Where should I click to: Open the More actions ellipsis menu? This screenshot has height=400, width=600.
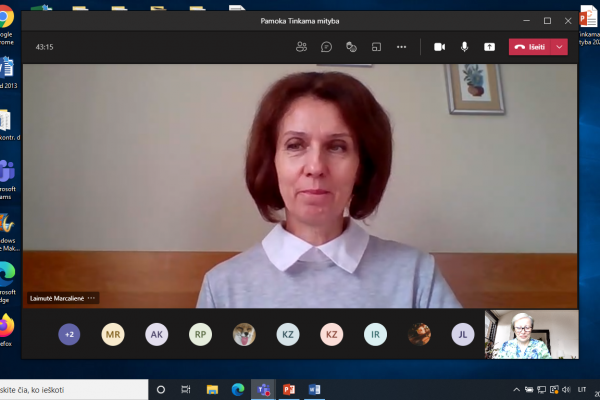click(401, 47)
